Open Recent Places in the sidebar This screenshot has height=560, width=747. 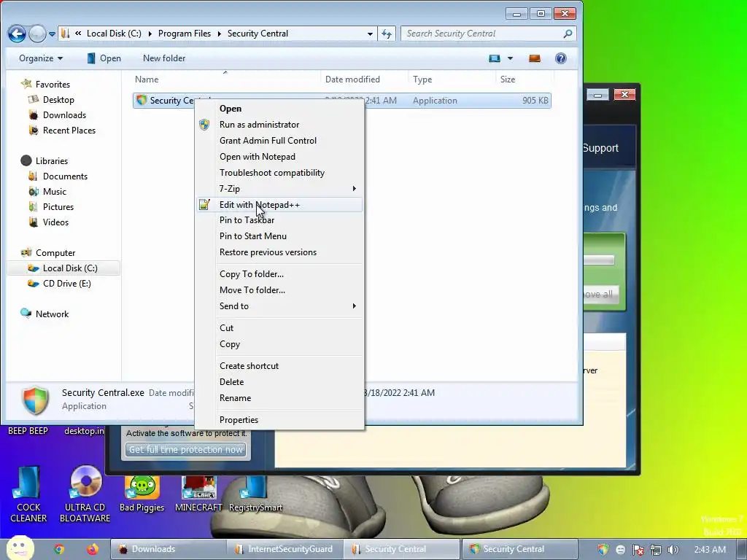(x=62, y=130)
